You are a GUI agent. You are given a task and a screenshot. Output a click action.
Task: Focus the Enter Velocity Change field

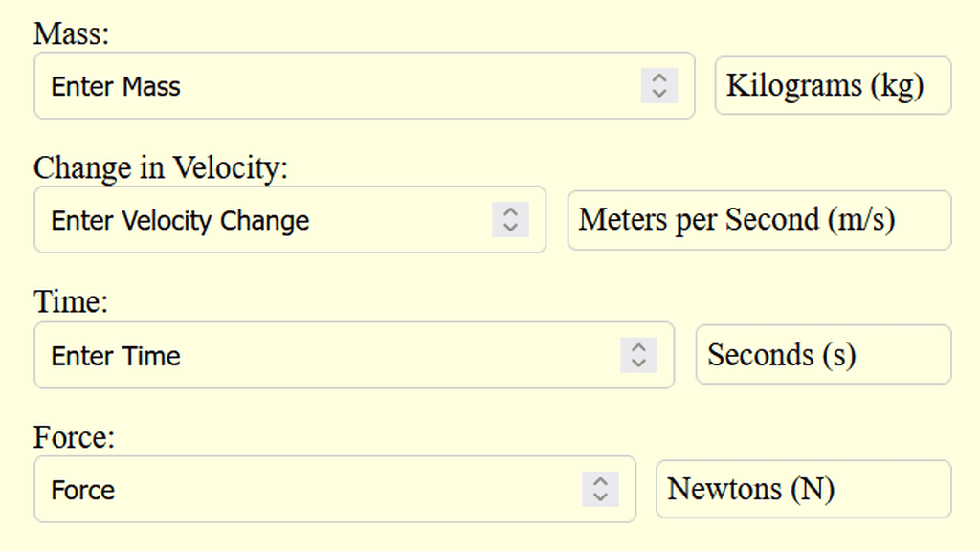[268, 220]
